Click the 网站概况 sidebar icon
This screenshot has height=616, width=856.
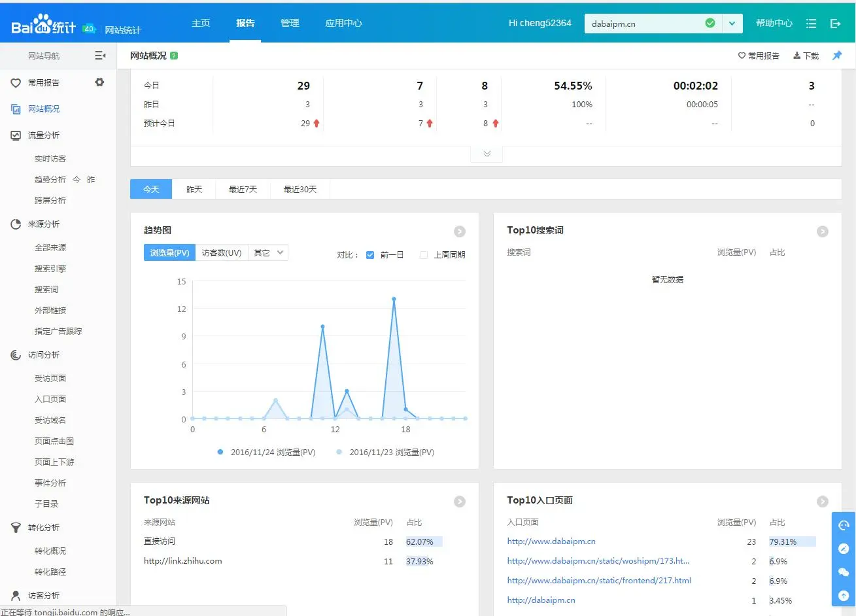point(16,109)
